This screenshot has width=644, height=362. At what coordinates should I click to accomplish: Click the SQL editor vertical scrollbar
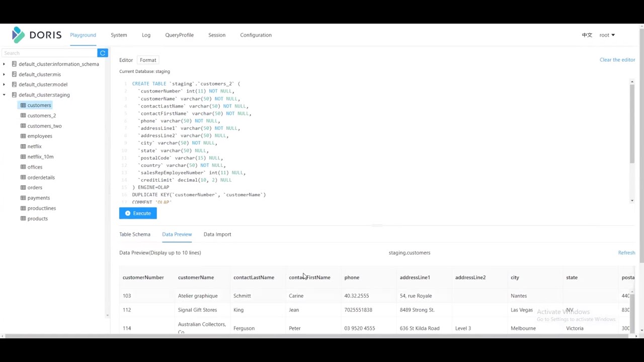coord(632,123)
